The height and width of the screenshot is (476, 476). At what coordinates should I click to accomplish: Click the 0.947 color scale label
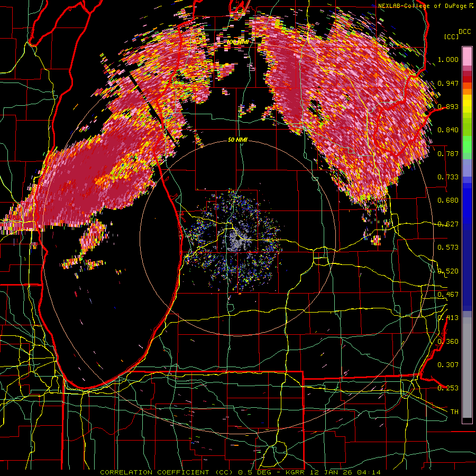[x=448, y=83]
